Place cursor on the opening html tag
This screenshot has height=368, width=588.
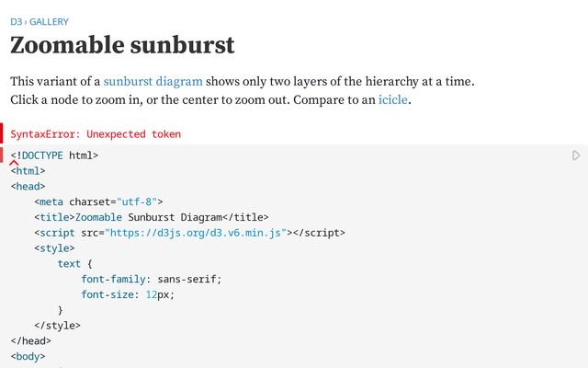[x=28, y=171]
